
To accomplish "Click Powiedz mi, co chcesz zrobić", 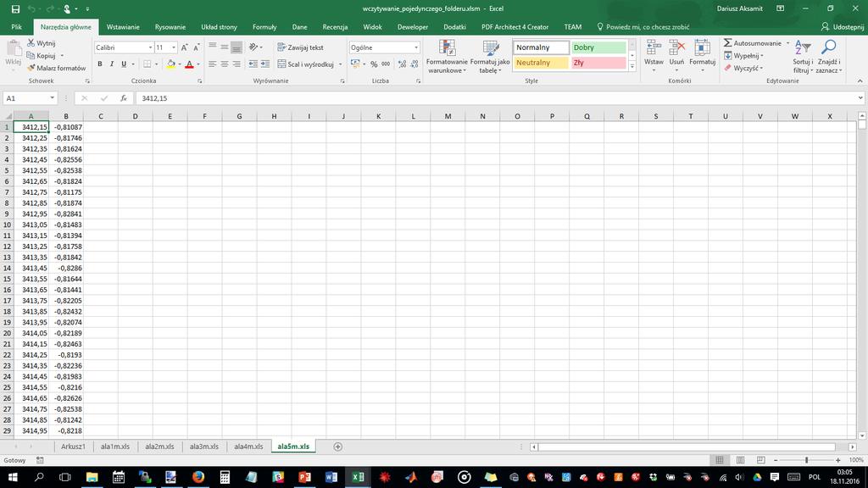I will 643,26.
